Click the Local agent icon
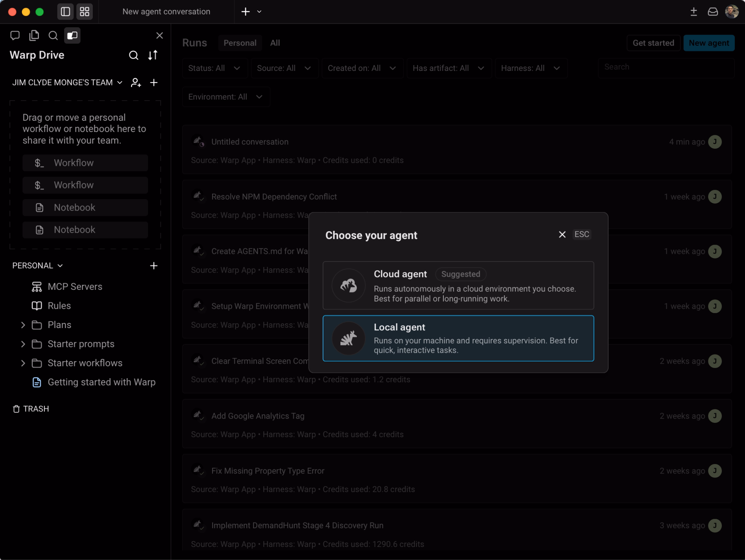The height and width of the screenshot is (560, 745). 348,338
